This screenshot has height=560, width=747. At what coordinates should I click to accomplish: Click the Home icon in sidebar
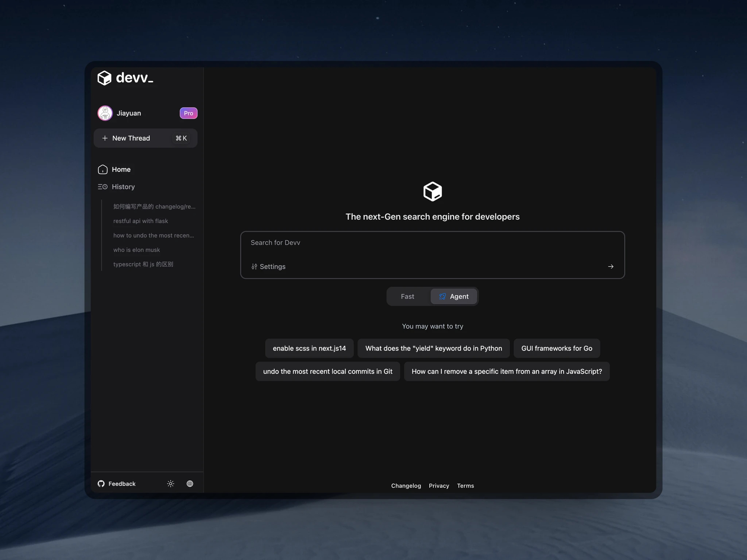pyautogui.click(x=102, y=169)
